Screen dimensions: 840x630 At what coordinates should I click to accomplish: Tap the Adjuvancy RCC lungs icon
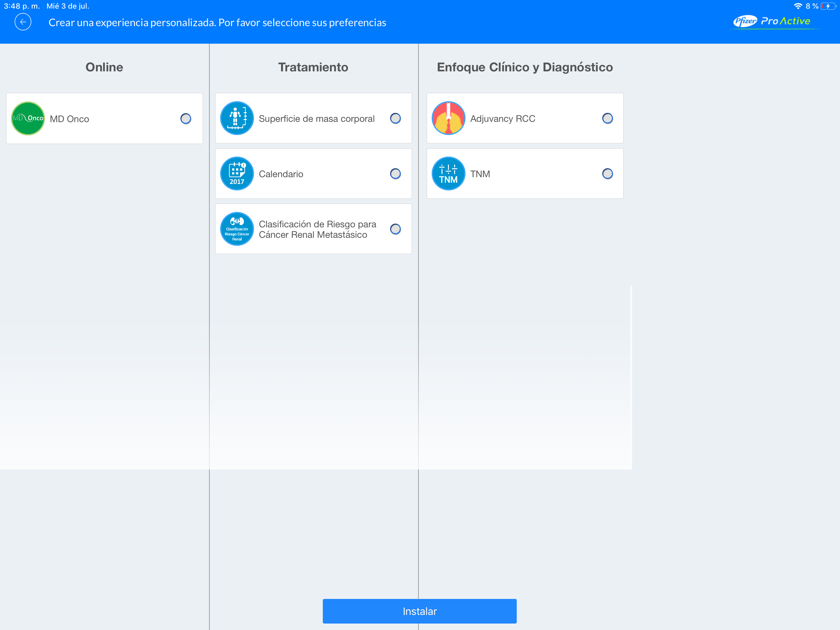coord(449,118)
